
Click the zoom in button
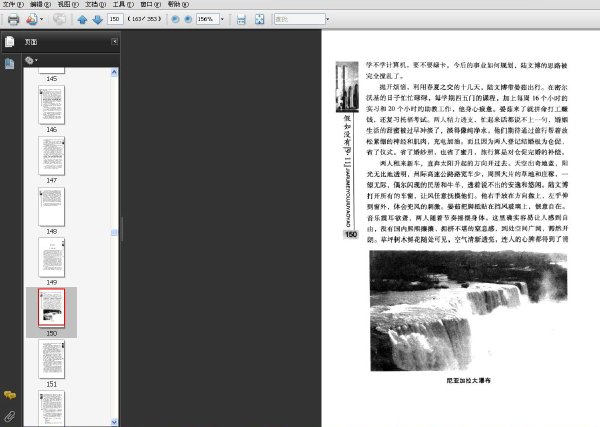click(188, 19)
